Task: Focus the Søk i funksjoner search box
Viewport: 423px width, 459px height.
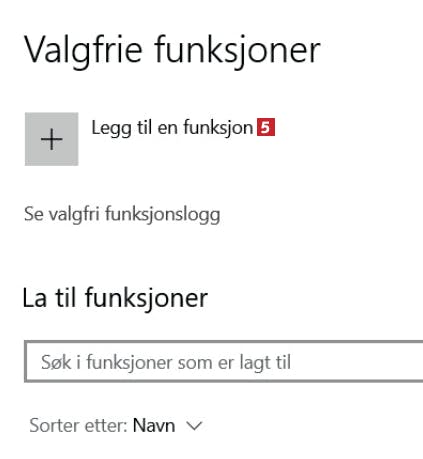Action: click(224, 361)
